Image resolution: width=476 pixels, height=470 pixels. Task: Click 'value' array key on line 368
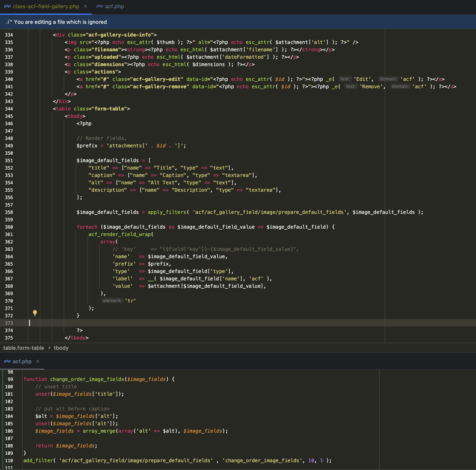click(122, 286)
